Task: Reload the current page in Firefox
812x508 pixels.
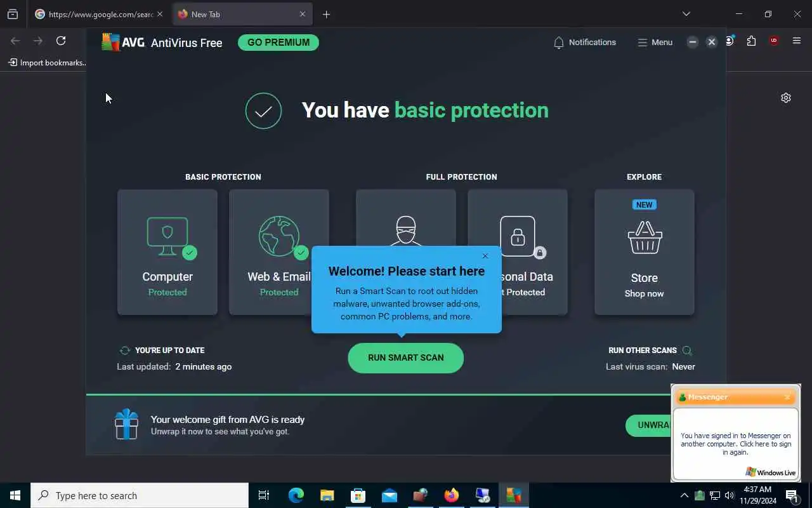Action: point(61,41)
